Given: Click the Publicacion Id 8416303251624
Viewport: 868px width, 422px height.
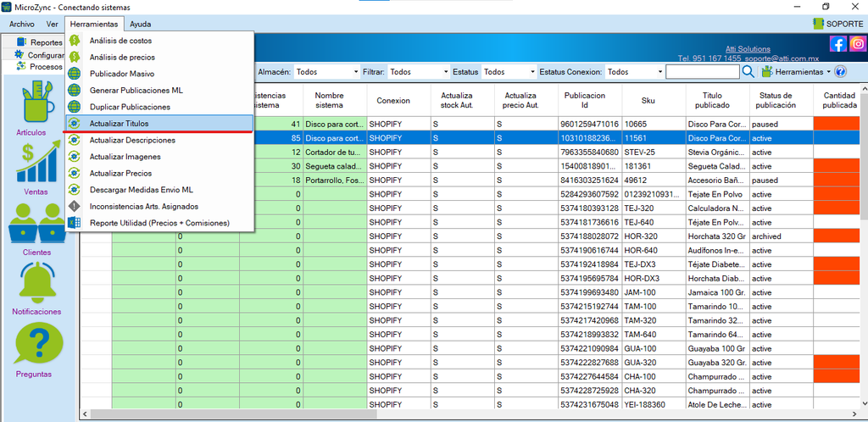Looking at the screenshot, I should [591, 180].
